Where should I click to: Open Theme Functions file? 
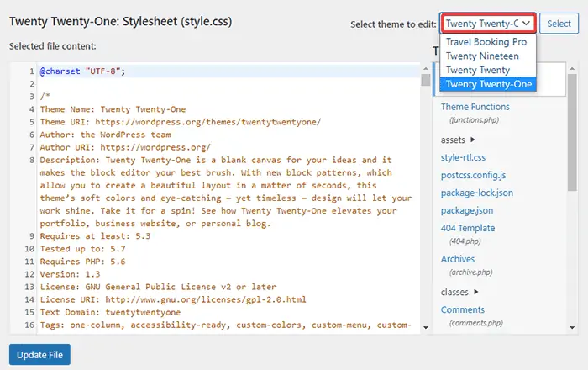(x=475, y=107)
